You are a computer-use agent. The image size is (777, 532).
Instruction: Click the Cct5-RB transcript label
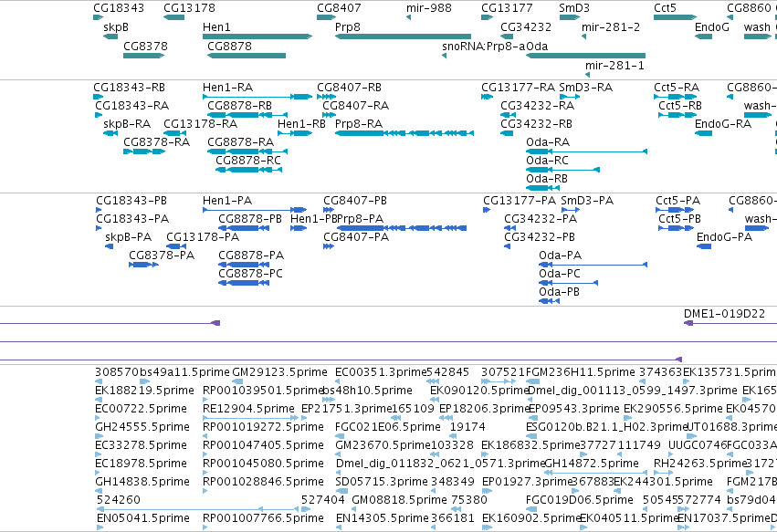680,106
